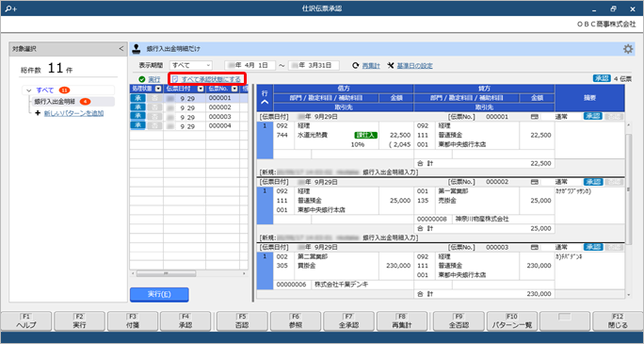This screenshot has width=644, height=344.
Task: Click the end date field 3月31日
Action: tap(314, 66)
